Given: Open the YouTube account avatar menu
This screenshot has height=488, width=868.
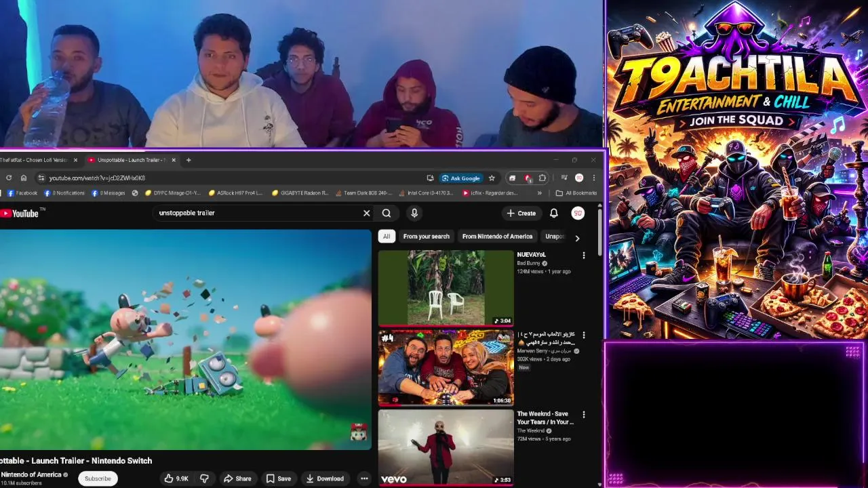Looking at the screenshot, I should [578, 213].
